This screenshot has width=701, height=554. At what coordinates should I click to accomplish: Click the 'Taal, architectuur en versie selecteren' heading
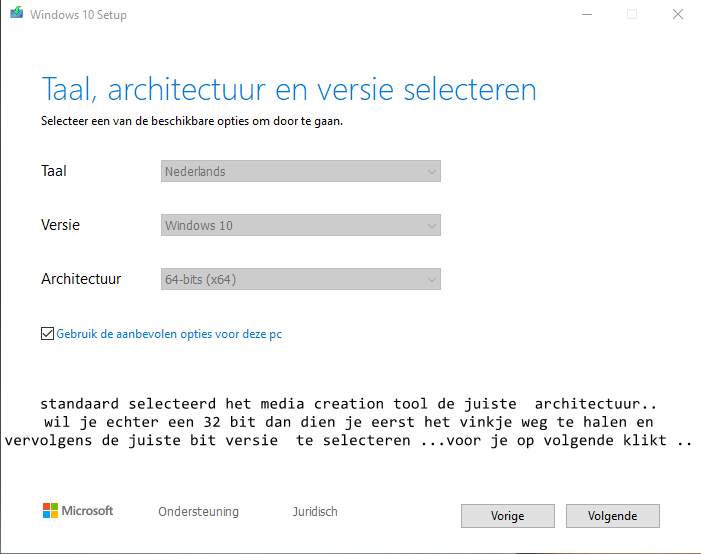click(x=288, y=89)
